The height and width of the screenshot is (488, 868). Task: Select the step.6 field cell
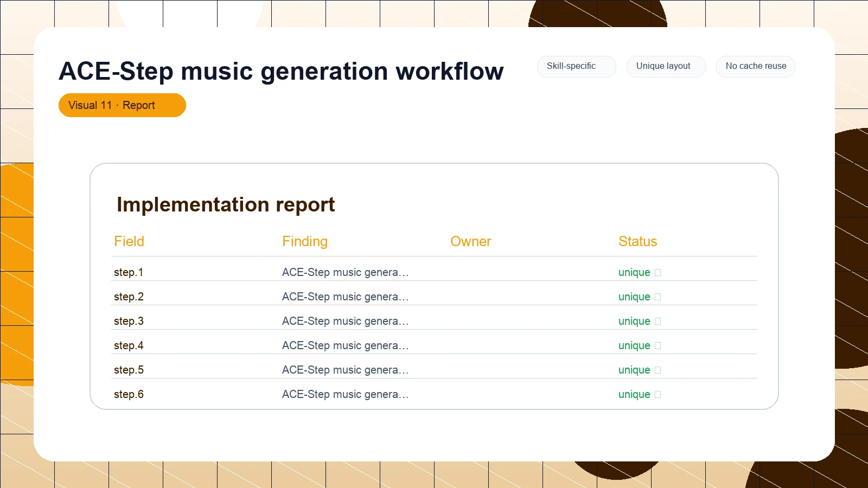(x=129, y=394)
